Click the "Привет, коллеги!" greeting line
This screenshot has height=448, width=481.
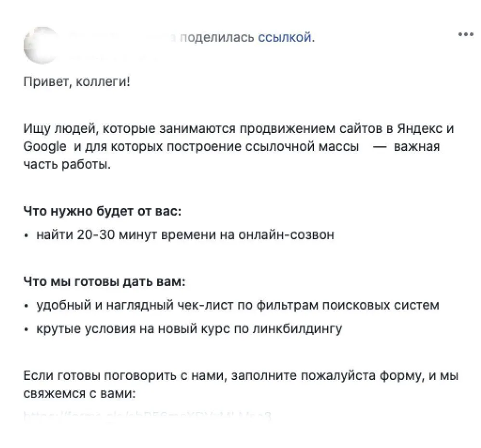[77, 82]
